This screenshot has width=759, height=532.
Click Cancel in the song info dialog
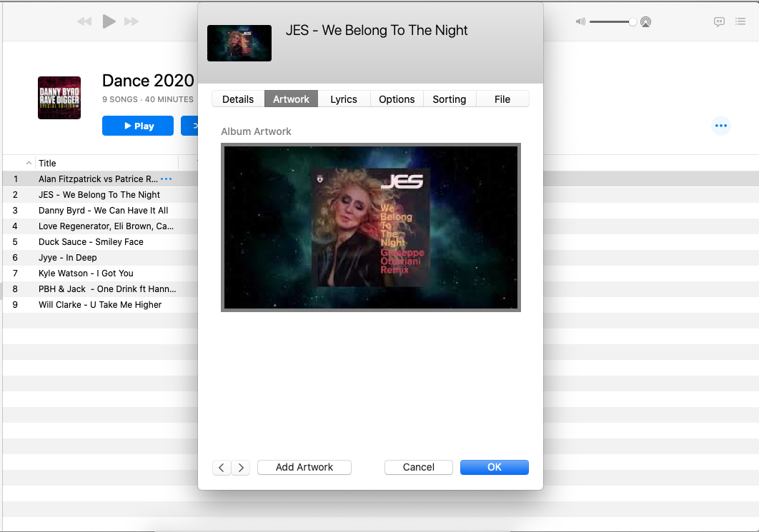[419, 467]
